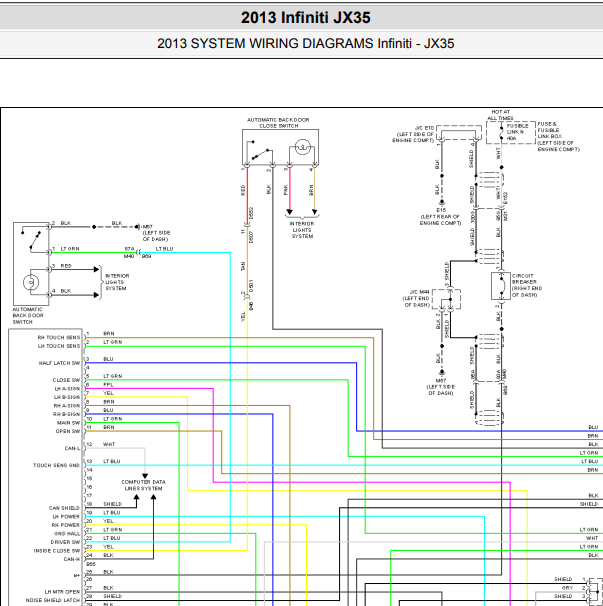Click the "DRIVER SW" pin label
603x606 pixels.
pos(65,542)
